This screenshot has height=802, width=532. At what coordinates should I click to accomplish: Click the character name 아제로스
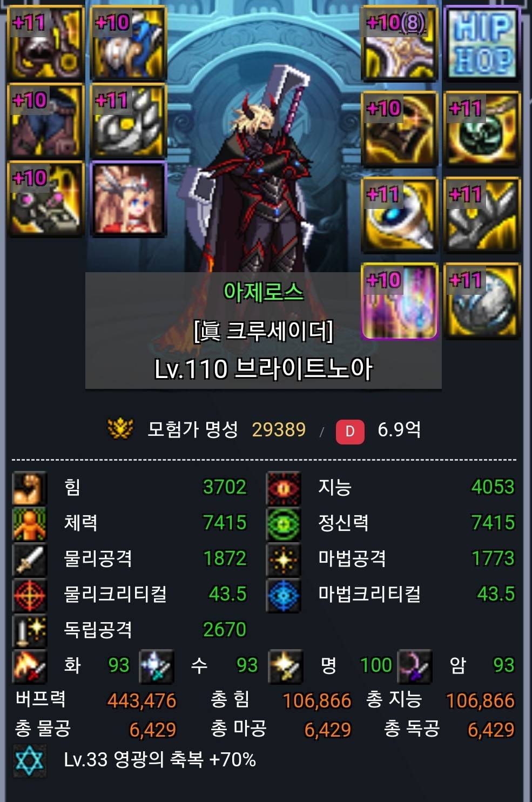(x=264, y=292)
